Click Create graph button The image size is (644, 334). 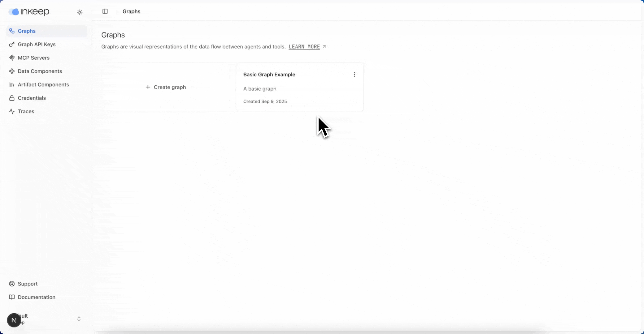(x=166, y=87)
